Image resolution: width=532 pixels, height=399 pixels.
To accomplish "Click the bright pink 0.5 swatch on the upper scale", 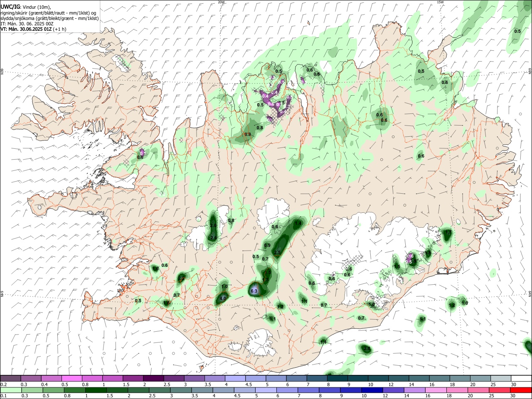I will click(72, 378).
